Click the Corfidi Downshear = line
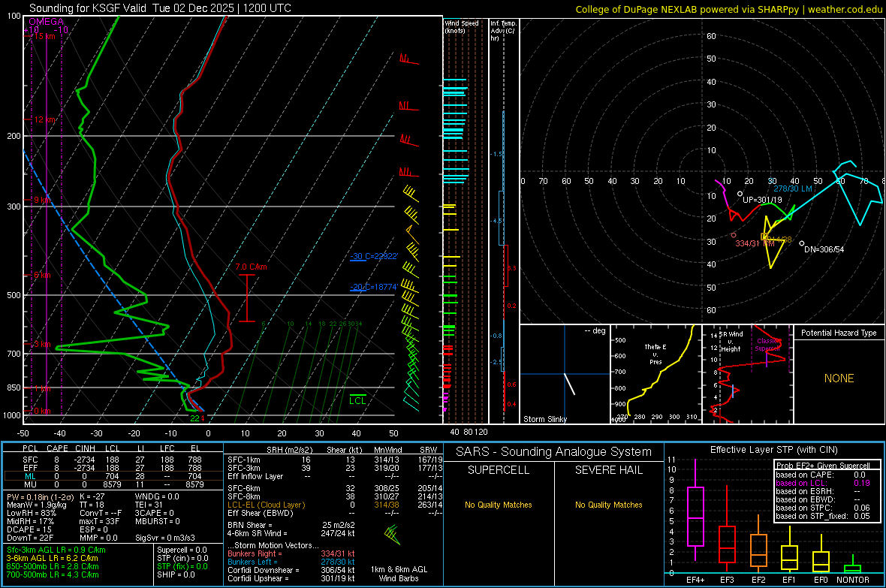 pos(291,570)
